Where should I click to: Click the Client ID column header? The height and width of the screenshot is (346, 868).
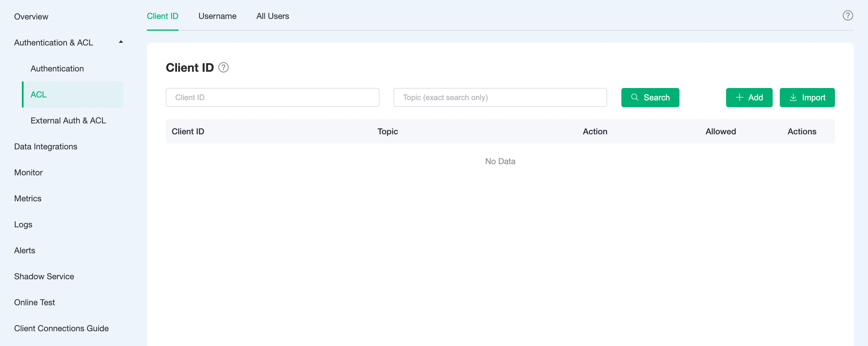[188, 131]
